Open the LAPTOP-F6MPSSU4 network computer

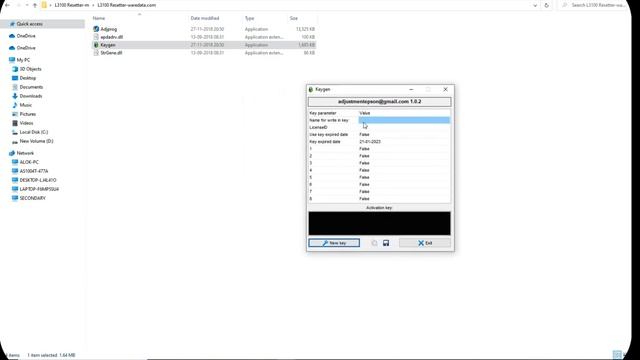click(39, 189)
